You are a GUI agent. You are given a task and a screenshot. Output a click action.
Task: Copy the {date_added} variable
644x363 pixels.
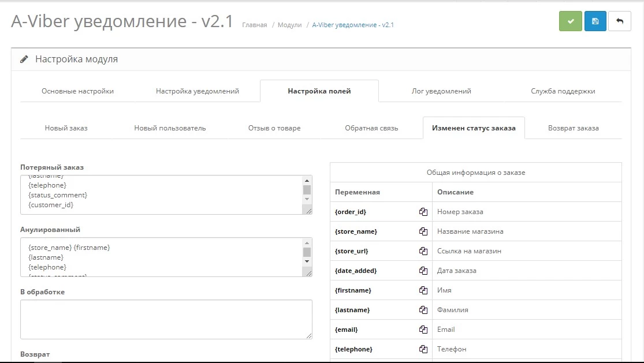[x=423, y=271]
